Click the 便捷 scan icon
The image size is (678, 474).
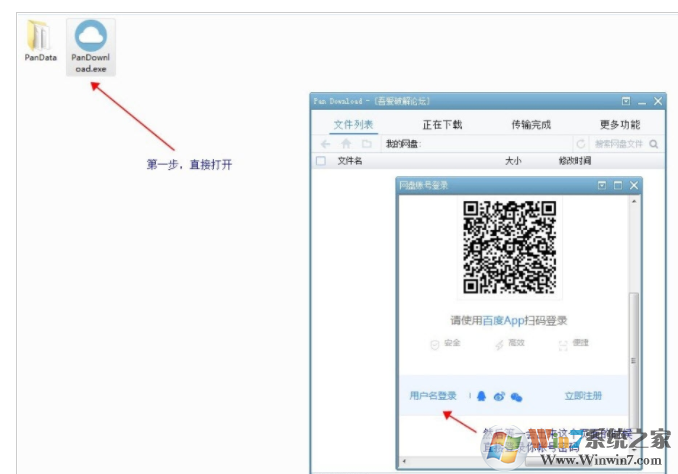coord(563,345)
